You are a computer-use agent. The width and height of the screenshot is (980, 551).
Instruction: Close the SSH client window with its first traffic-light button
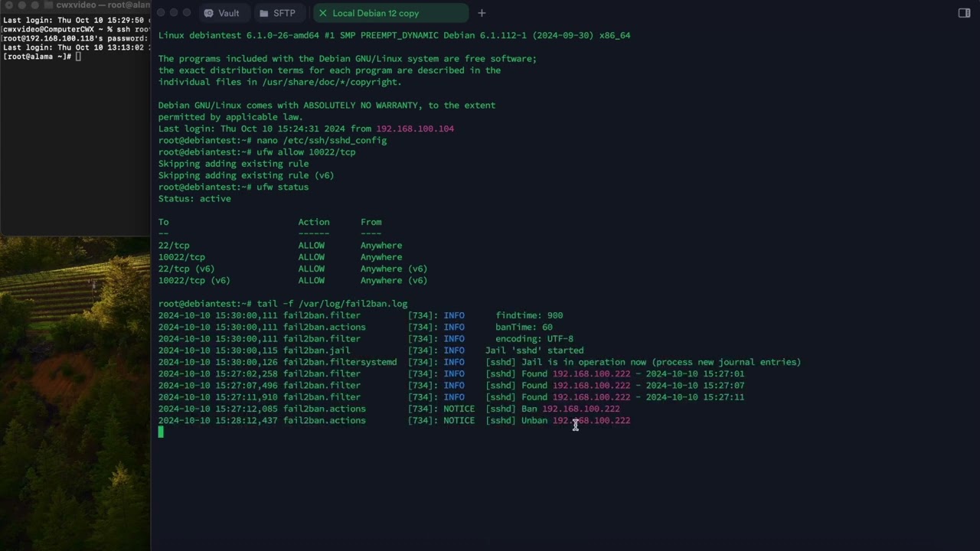161,13
